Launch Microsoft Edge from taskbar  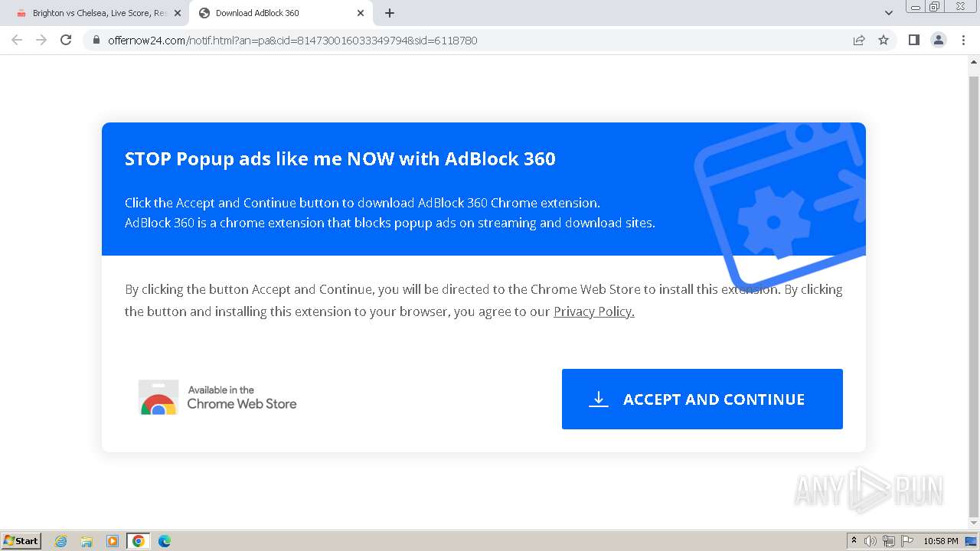click(x=164, y=541)
